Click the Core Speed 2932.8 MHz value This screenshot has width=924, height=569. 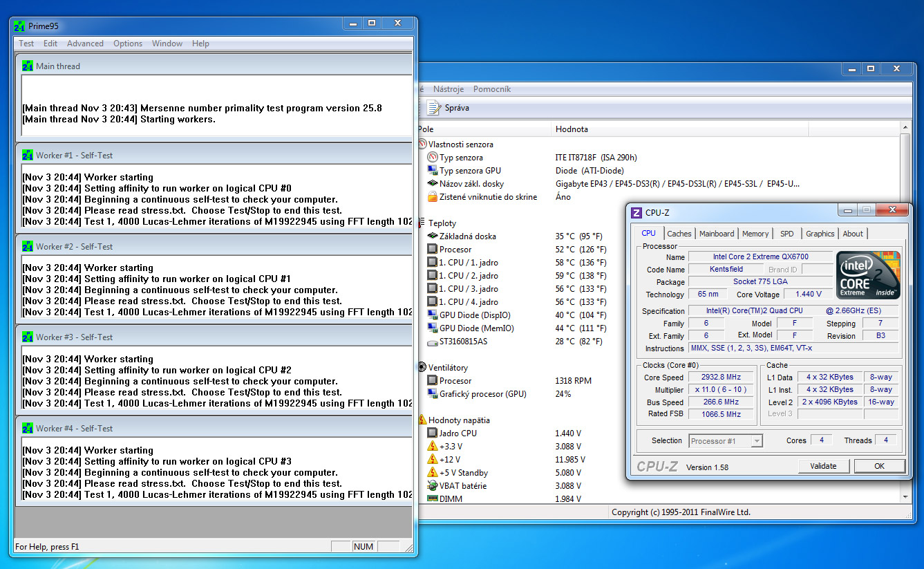coord(722,377)
